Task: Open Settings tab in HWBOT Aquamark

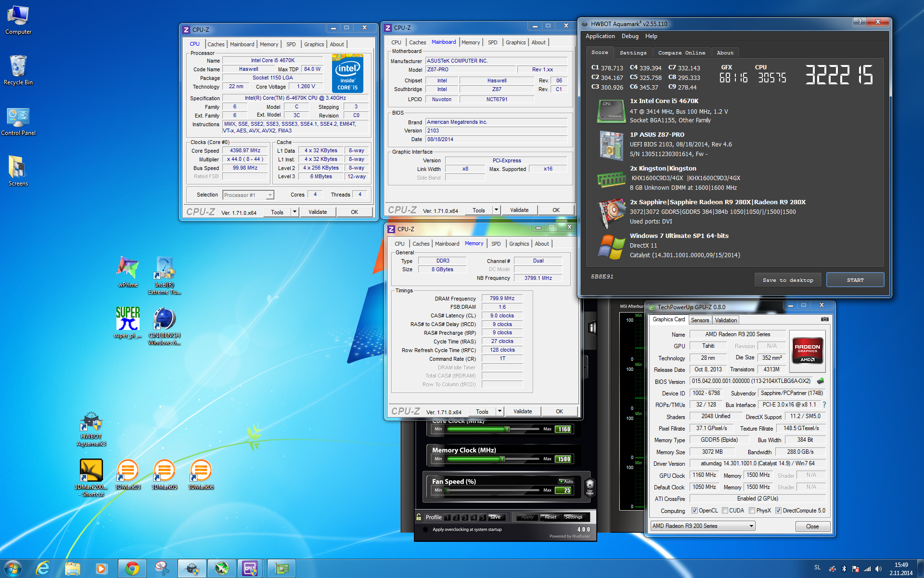Action: pos(633,53)
